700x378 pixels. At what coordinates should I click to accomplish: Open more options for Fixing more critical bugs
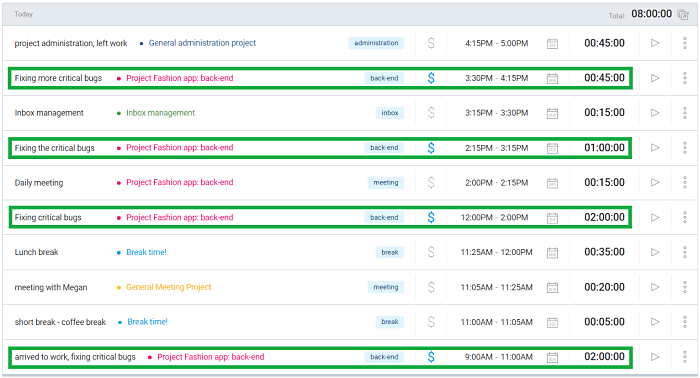[x=684, y=78]
